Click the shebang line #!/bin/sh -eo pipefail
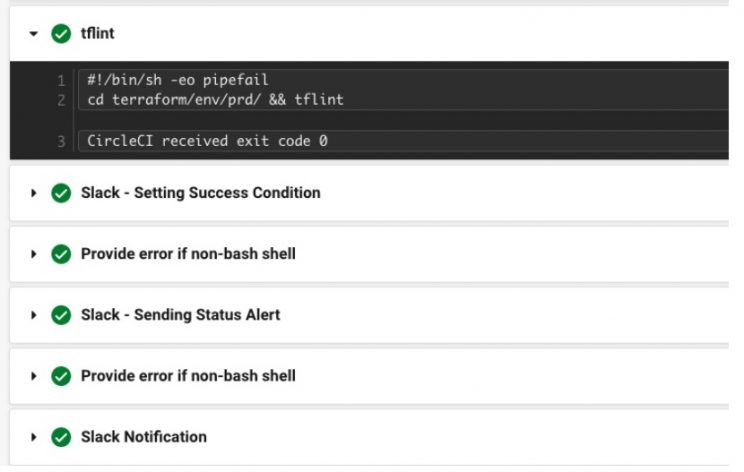This screenshot has height=472, width=744. tap(178, 80)
